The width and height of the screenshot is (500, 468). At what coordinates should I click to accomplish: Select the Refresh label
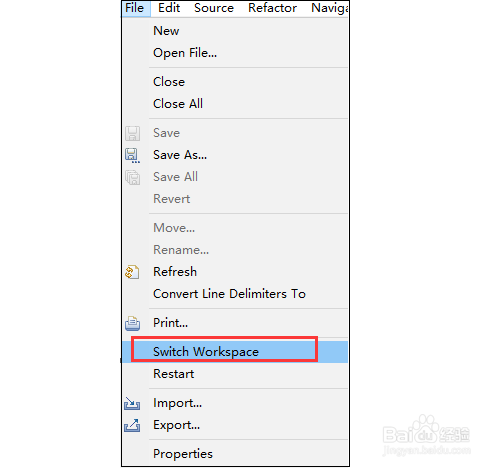pos(175,272)
